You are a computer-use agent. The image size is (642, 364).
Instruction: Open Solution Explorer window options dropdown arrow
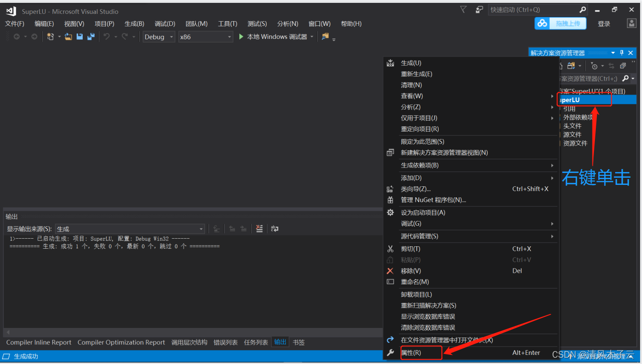613,53
